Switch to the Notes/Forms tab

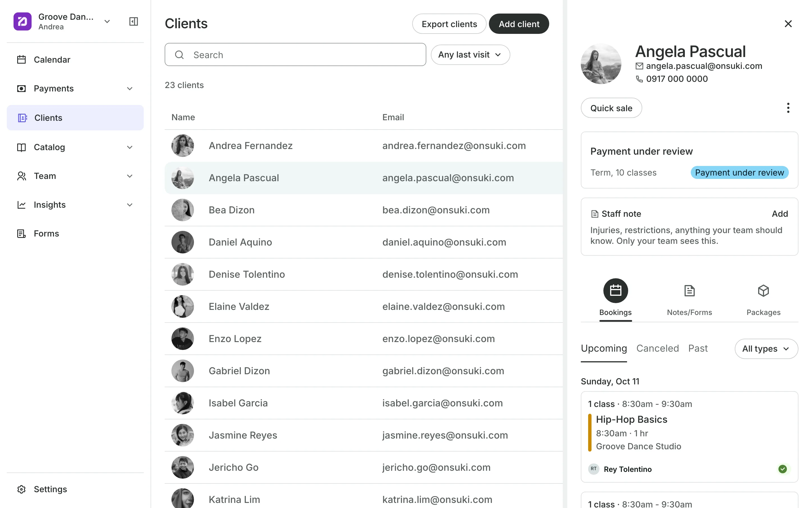[x=689, y=300]
